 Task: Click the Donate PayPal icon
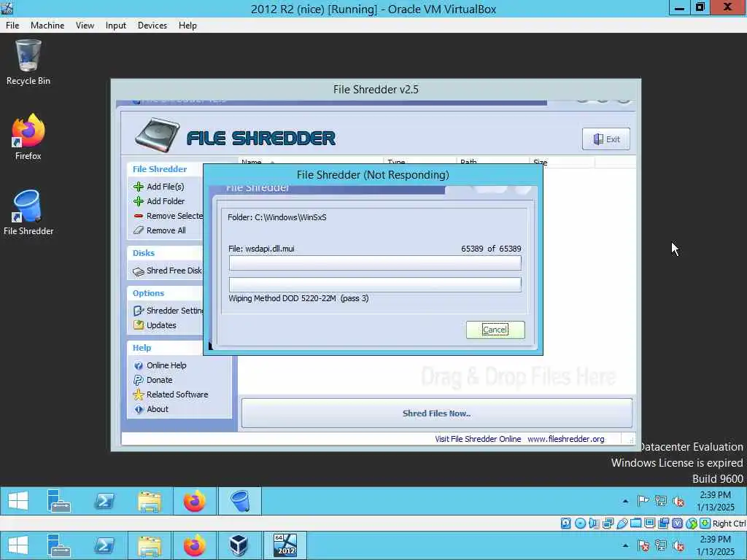click(x=138, y=380)
